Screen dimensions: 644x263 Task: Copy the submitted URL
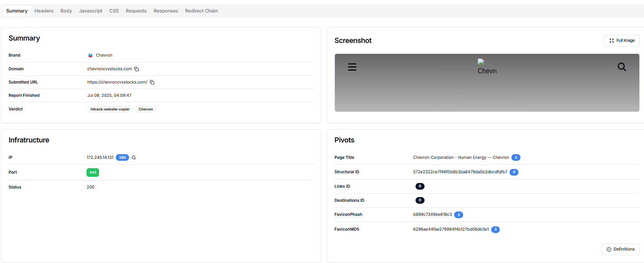[152, 82]
